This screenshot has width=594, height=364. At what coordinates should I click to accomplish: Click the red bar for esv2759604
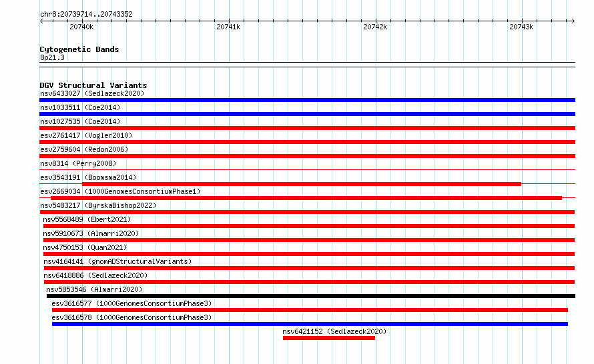point(307,156)
